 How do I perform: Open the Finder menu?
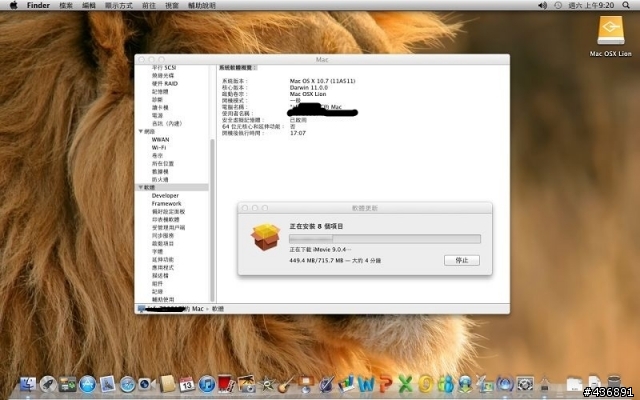click(38, 5)
